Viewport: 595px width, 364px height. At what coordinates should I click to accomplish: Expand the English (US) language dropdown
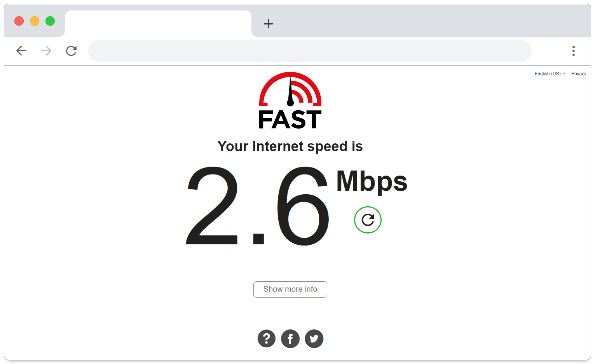550,73
